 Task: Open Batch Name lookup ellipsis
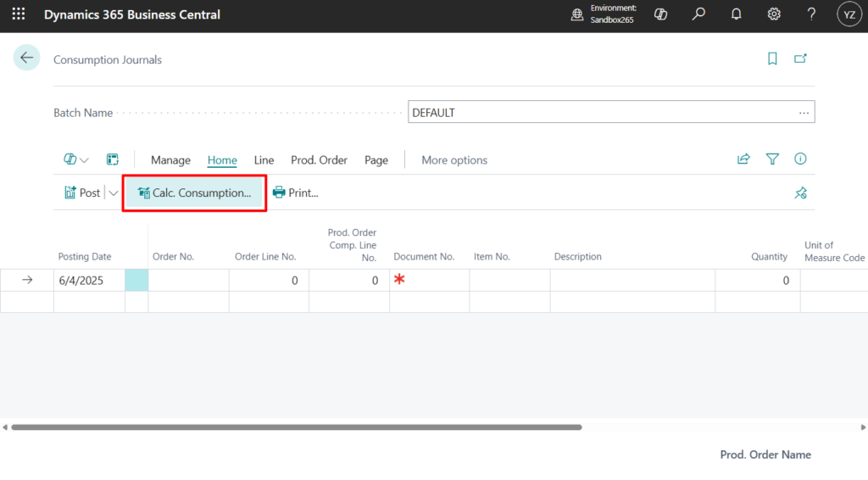[804, 113]
